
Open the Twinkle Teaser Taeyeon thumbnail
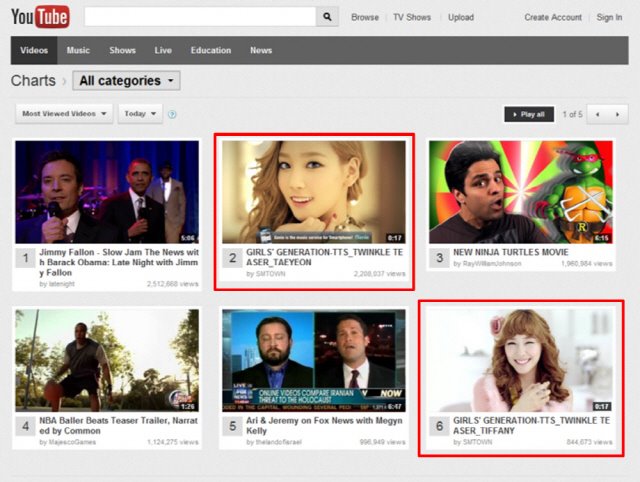314,192
